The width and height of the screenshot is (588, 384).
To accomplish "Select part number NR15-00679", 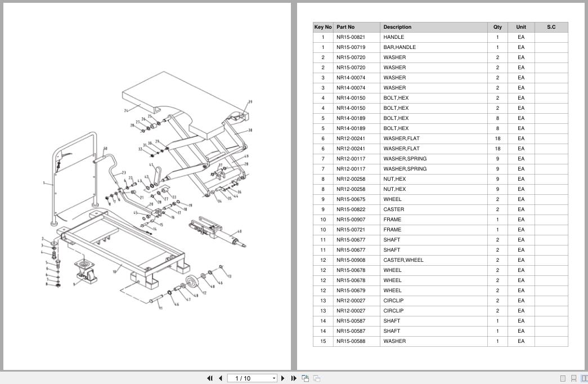I will pos(351,291).
